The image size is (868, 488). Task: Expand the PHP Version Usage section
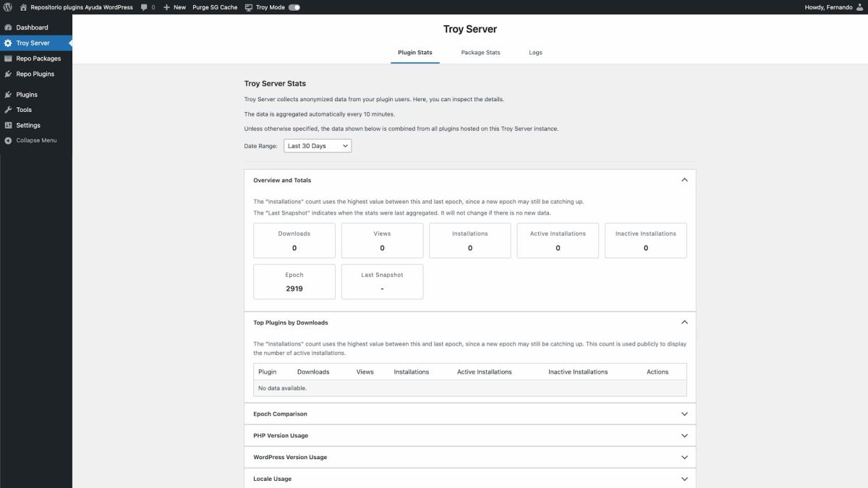click(x=684, y=436)
